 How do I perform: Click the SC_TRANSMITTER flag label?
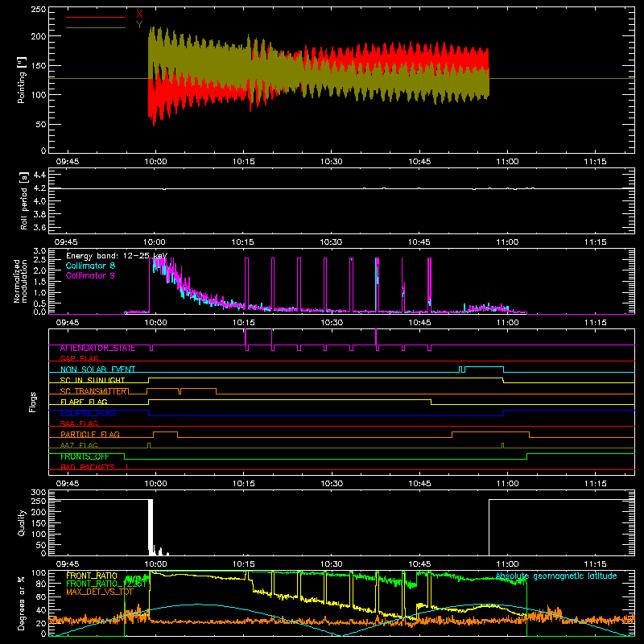coord(94,391)
